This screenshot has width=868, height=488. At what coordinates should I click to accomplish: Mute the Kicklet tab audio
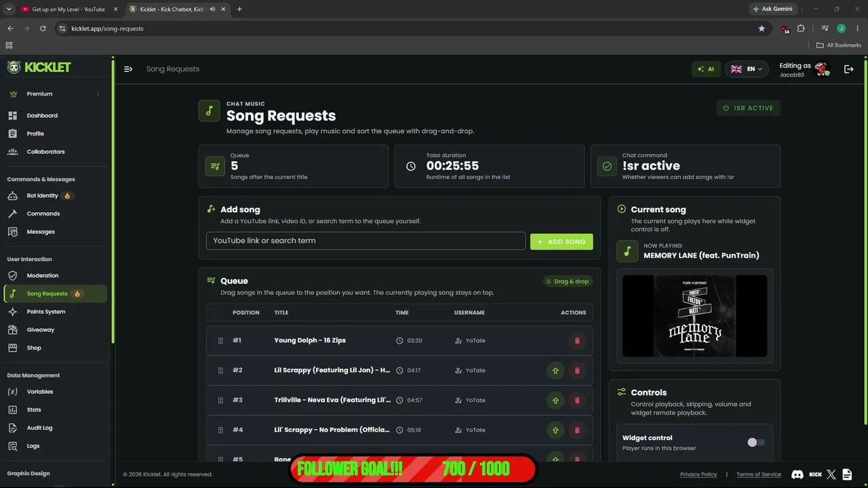click(212, 9)
